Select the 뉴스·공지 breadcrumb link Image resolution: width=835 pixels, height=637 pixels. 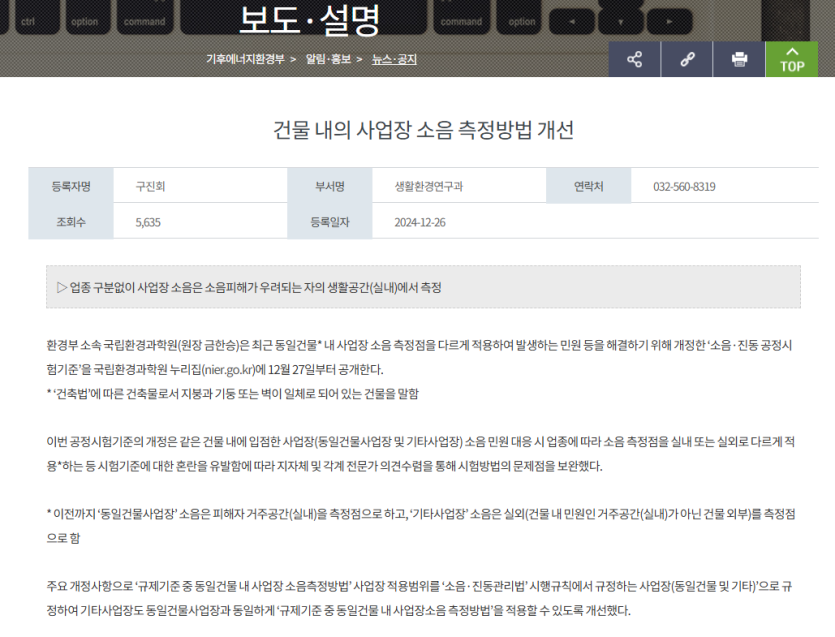coord(394,59)
